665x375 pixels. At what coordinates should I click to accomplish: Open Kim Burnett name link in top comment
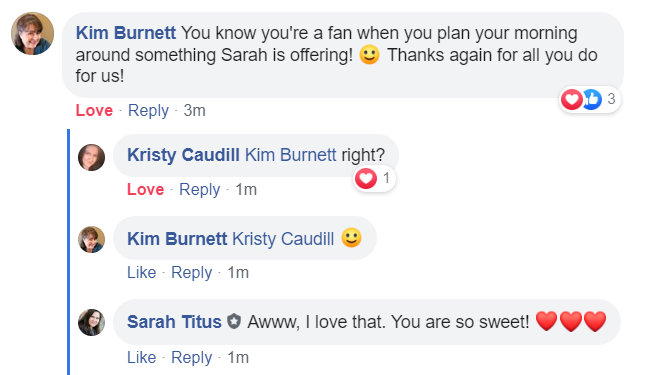click(126, 33)
